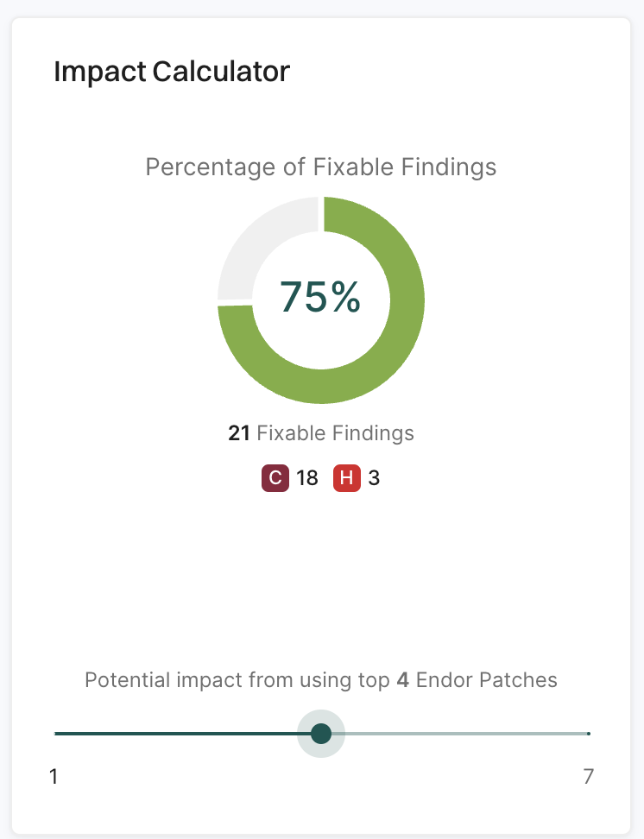Expand the 21 Fixable Findings details
Viewport: 644px width, 839px height.
click(x=320, y=433)
